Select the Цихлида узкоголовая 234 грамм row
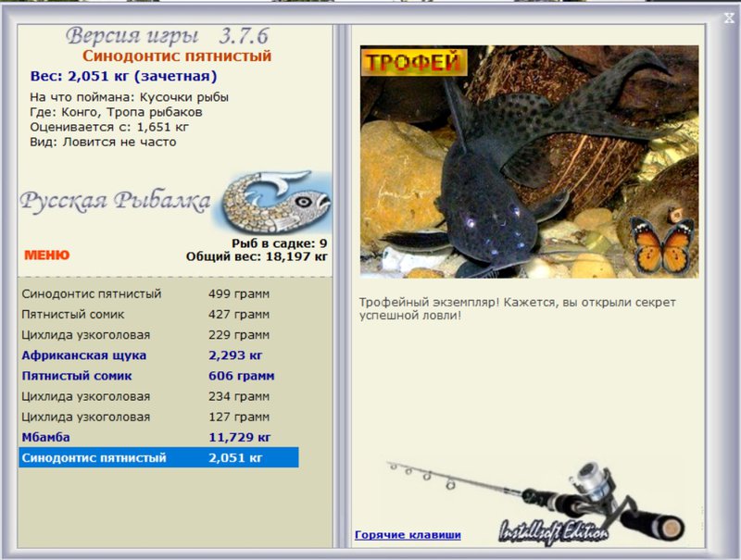The height and width of the screenshot is (560, 741). coord(158,396)
